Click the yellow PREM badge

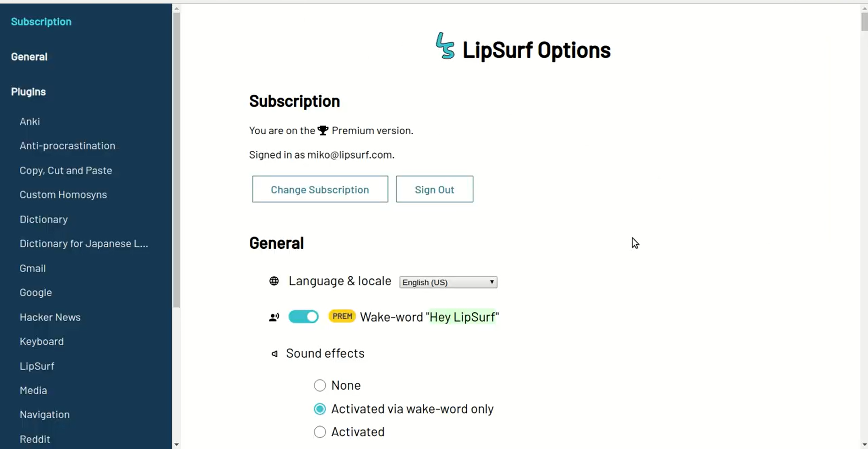coord(342,316)
